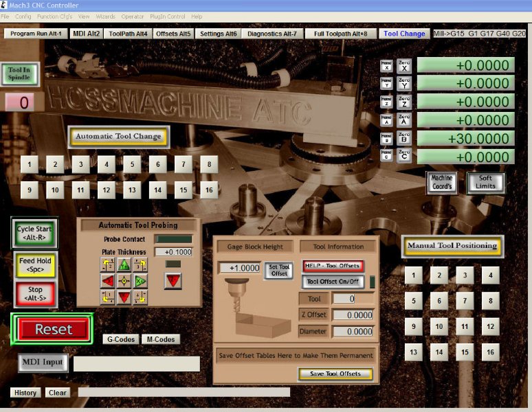Open the M-Codes reference
The height and width of the screenshot is (412, 532).
coord(160,339)
